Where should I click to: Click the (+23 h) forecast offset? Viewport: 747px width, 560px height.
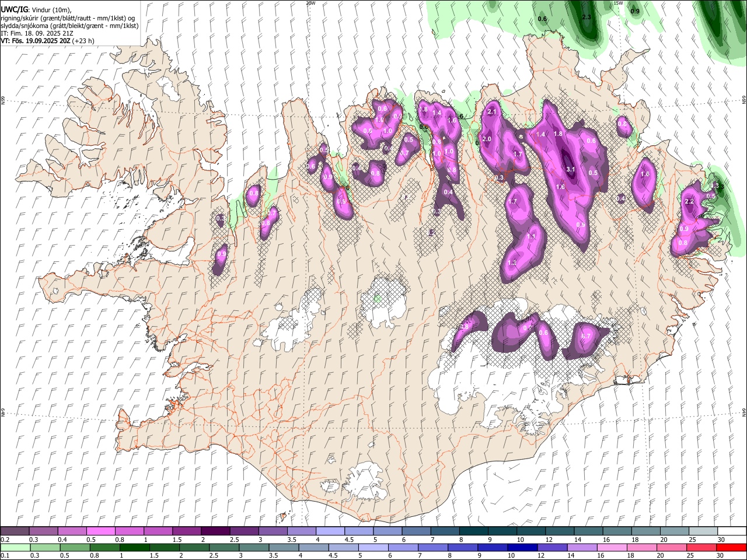click(83, 41)
